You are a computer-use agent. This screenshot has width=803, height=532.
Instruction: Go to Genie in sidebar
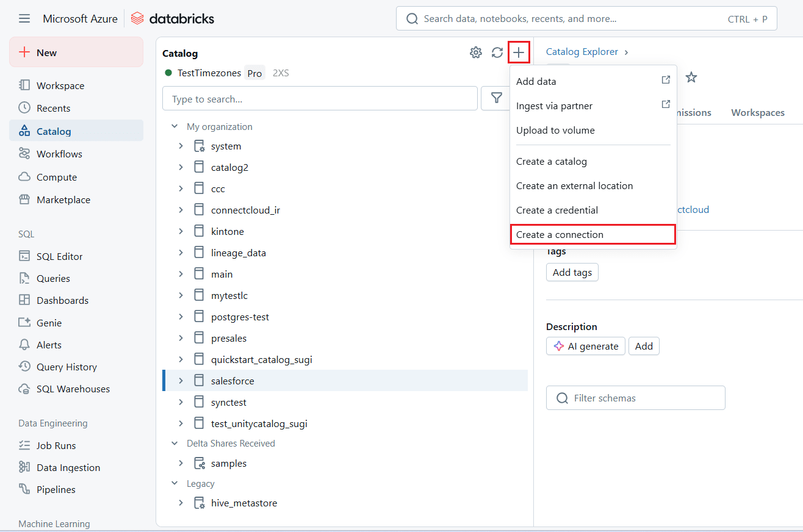(x=49, y=323)
